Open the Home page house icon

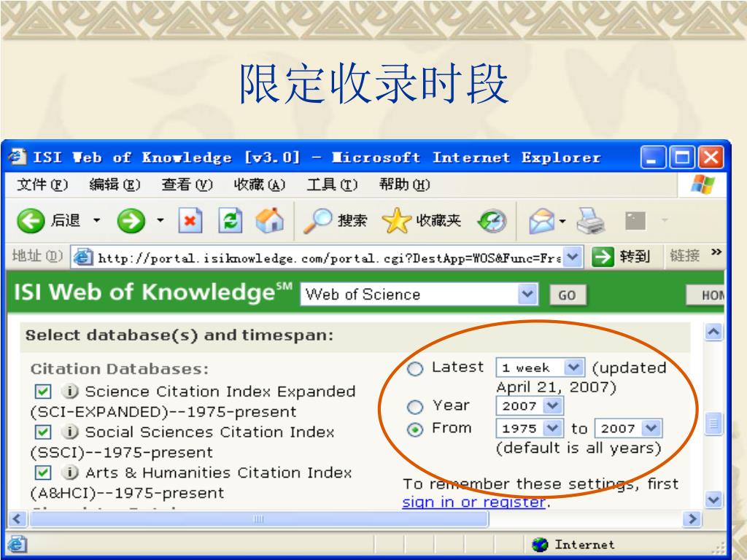tap(270, 220)
